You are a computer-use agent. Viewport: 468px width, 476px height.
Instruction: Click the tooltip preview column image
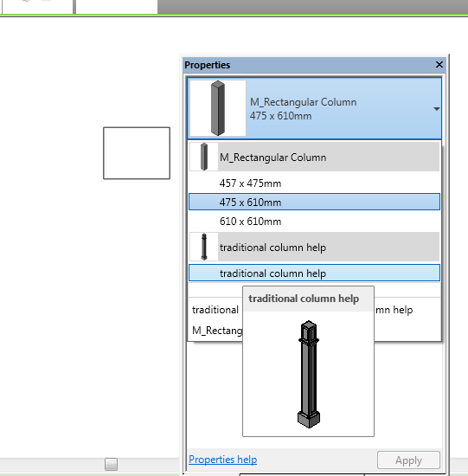click(x=309, y=374)
